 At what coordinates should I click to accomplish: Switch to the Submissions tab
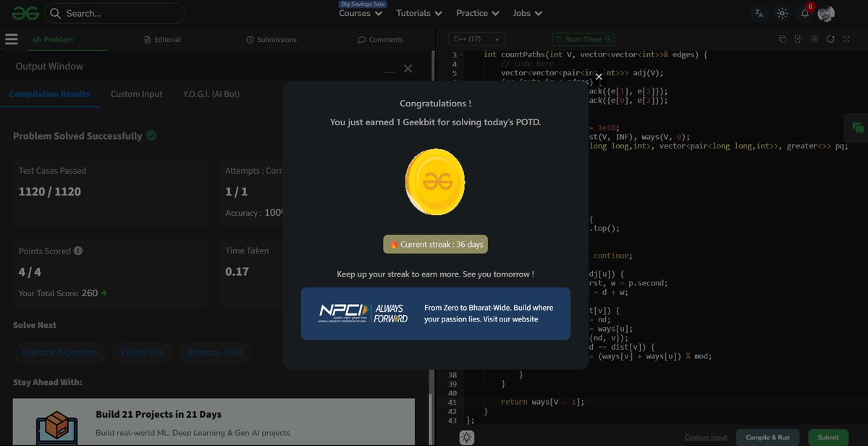(271, 40)
